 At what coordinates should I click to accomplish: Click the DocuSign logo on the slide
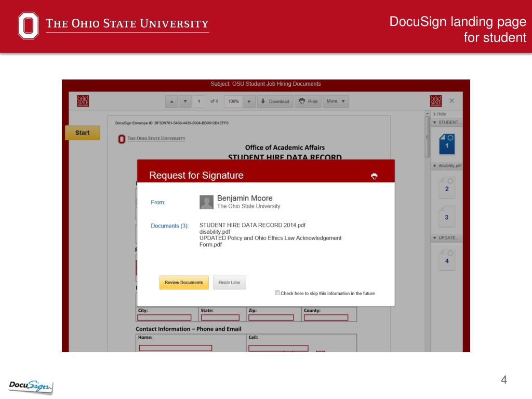[x=31, y=387]
